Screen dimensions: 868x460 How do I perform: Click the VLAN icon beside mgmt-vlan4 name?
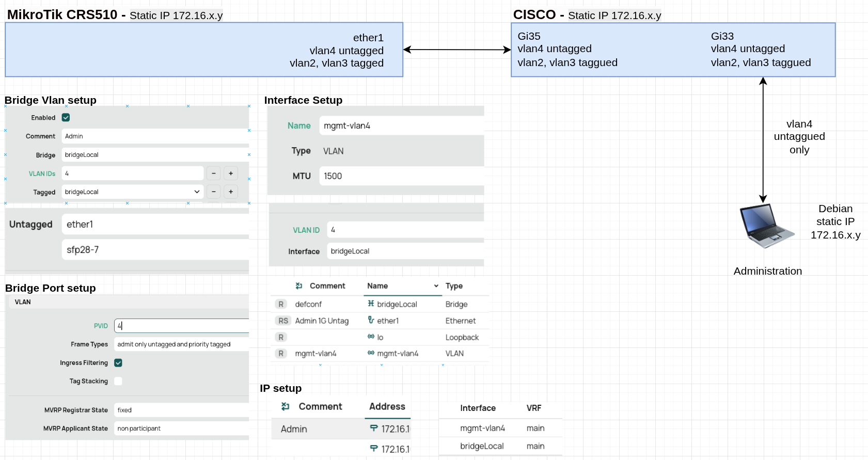pos(371,353)
